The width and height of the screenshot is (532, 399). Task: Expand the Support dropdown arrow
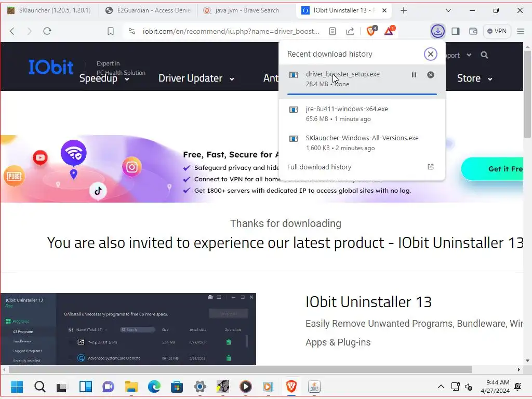[469, 55]
